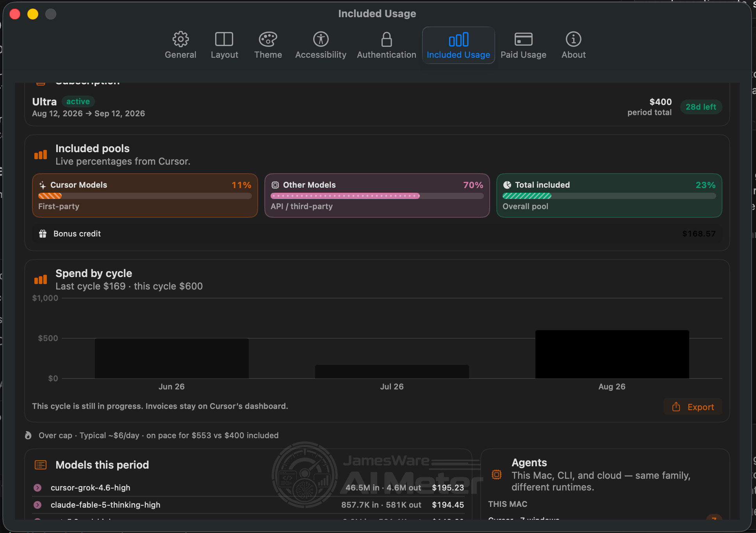Viewport: 756px width, 533px height.
Task: Click the Models this period list icon
Action: [x=41, y=465]
